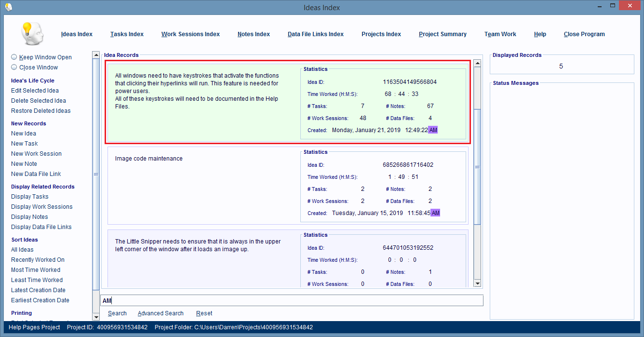Viewport: 644px width, 337px height.
Task: Click the left sidebar scrollbar up arrow
Action: (96, 56)
